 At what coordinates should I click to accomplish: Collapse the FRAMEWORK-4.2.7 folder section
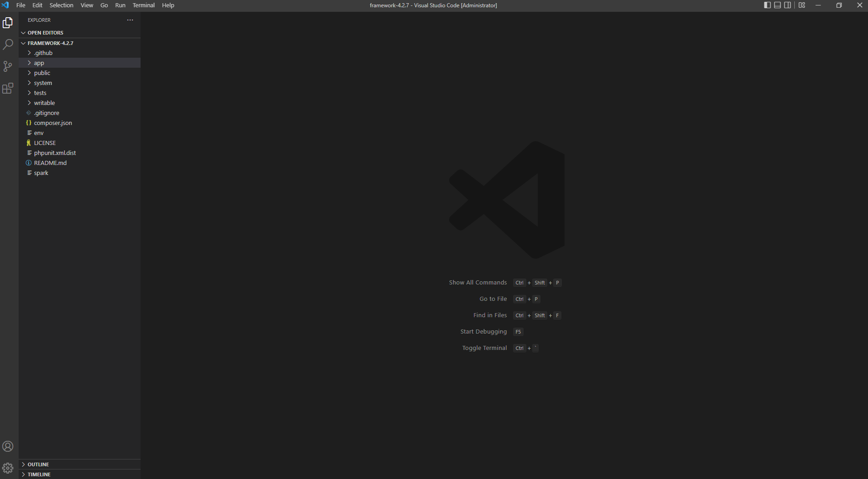[80, 43]
